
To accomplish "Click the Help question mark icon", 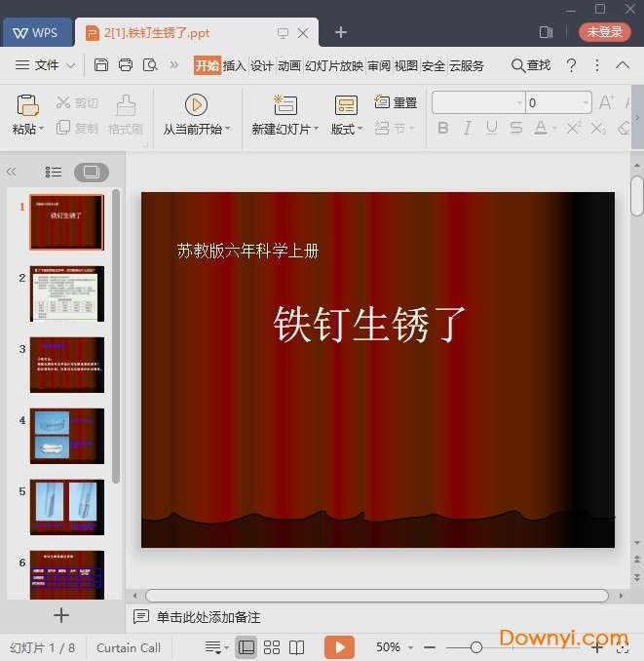I will click(x=571, y=65).
